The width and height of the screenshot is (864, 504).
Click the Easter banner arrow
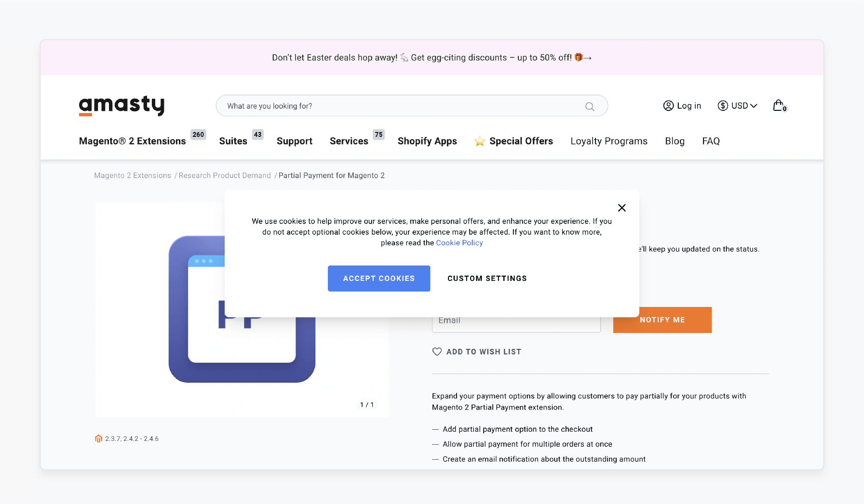click(587, 58)
